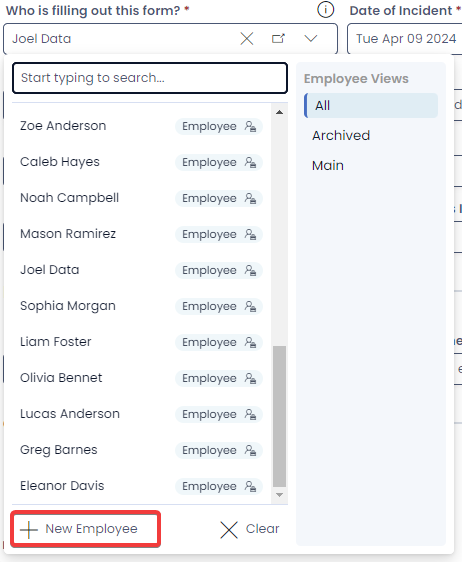Screen dimensions: 462x562
Task: Click the scrollbar up arrow in employee list
Action: [280, 112]
